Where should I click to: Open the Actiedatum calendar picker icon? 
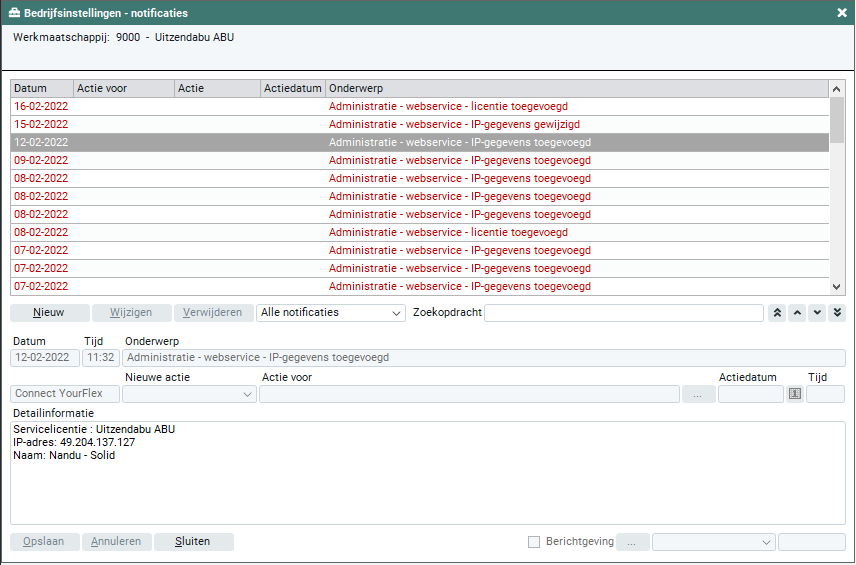[795, 394]
